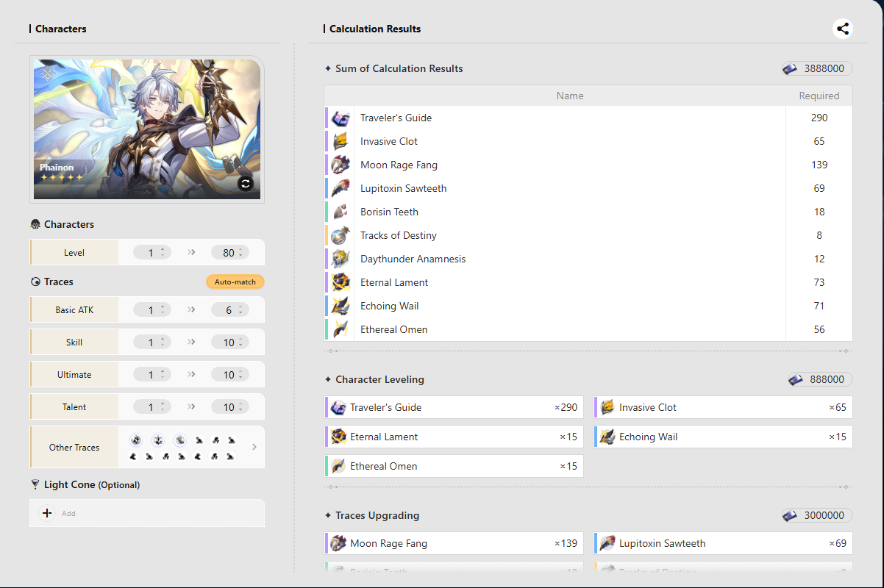Click Ethereal Omen icon in sum table
Image resolution: width=884 pixels, height=588 pixels.
tap(341, 329)
